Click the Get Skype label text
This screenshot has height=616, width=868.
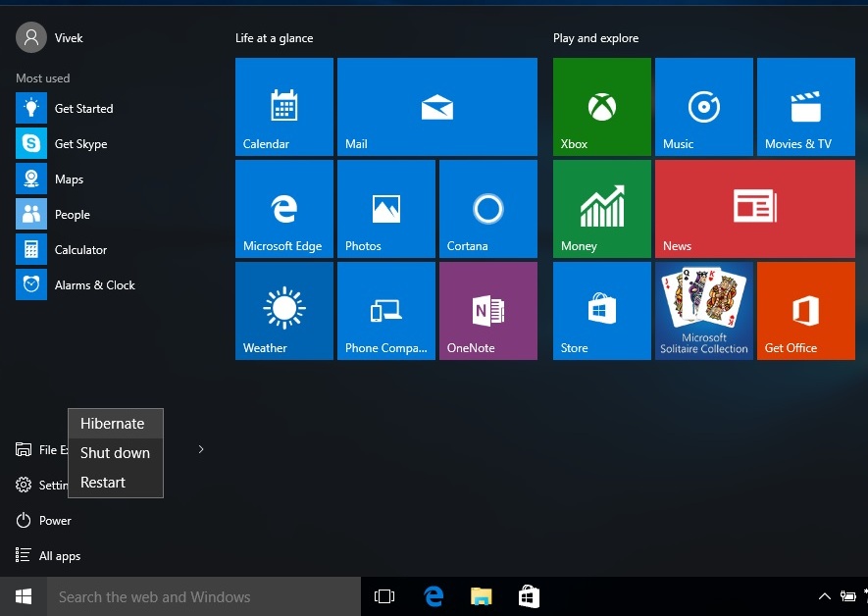80,144
